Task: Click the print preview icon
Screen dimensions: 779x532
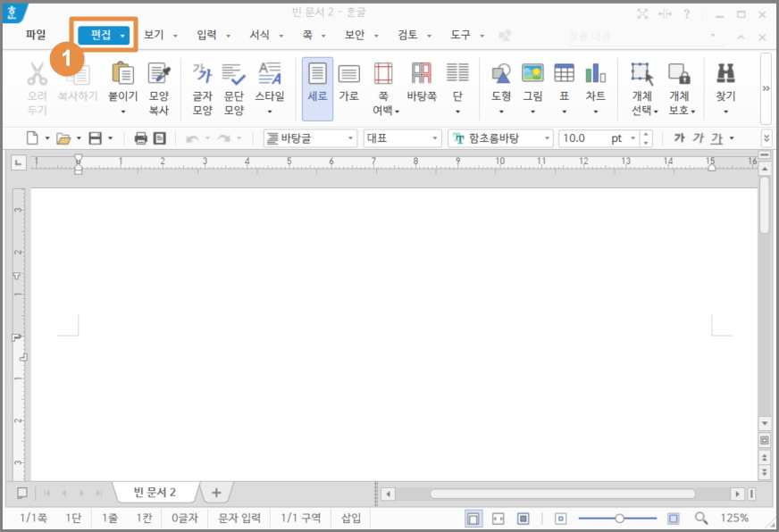Action: coord(160,138)
